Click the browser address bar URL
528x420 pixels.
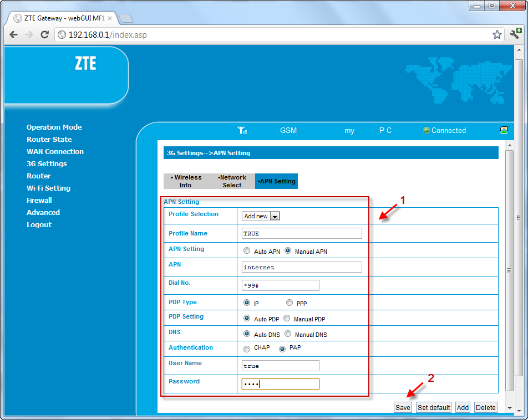pos(108,35)
